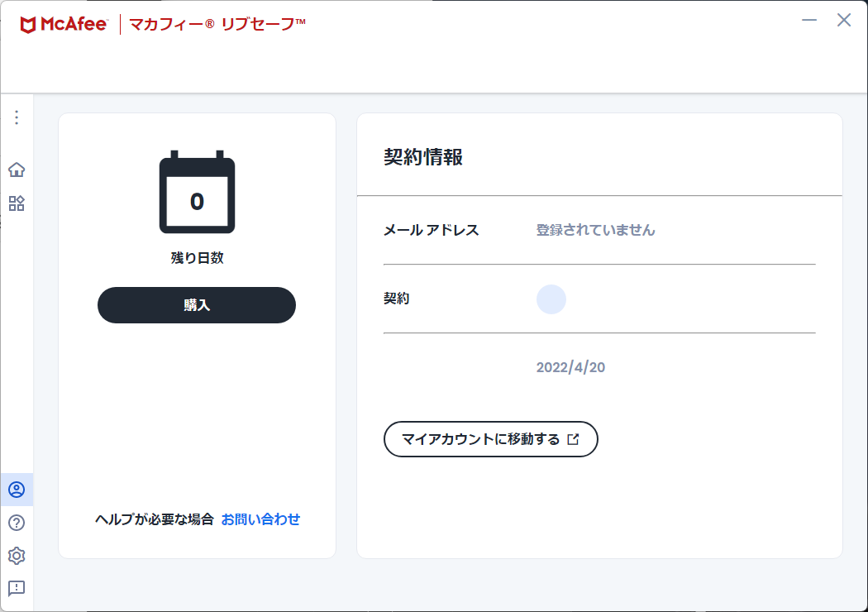Image resolution: width=868 pixels, height=612 pixels.
Task: Click the 残り日数 label
Action: pos(197,258)
